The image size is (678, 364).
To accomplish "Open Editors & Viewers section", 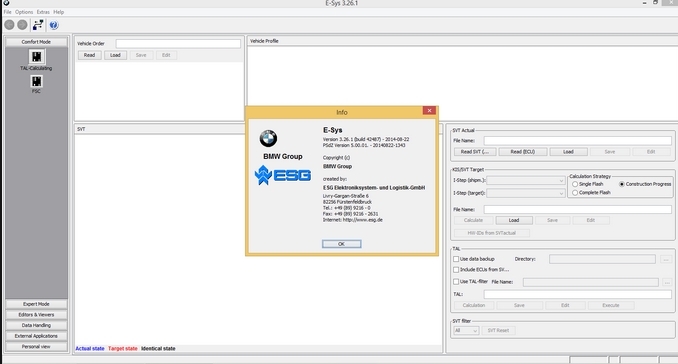I will (36, 315).
